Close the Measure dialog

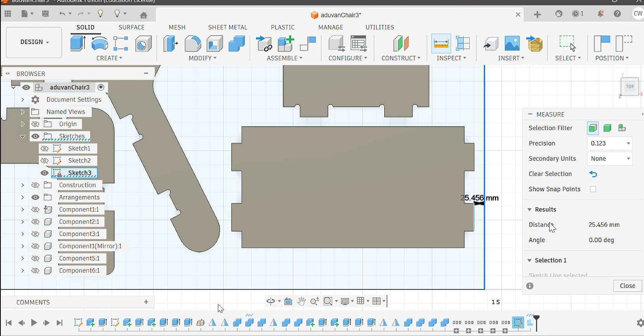627,286
